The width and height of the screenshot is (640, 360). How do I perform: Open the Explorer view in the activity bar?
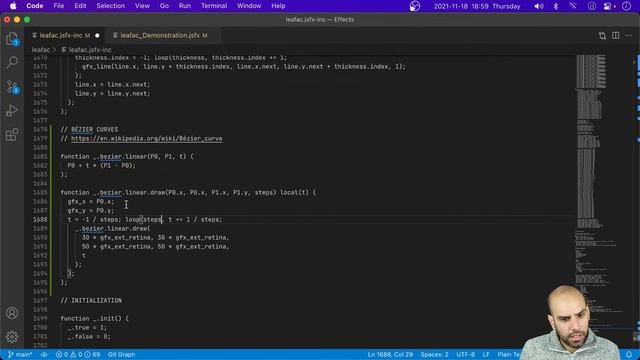pos(12,39)
